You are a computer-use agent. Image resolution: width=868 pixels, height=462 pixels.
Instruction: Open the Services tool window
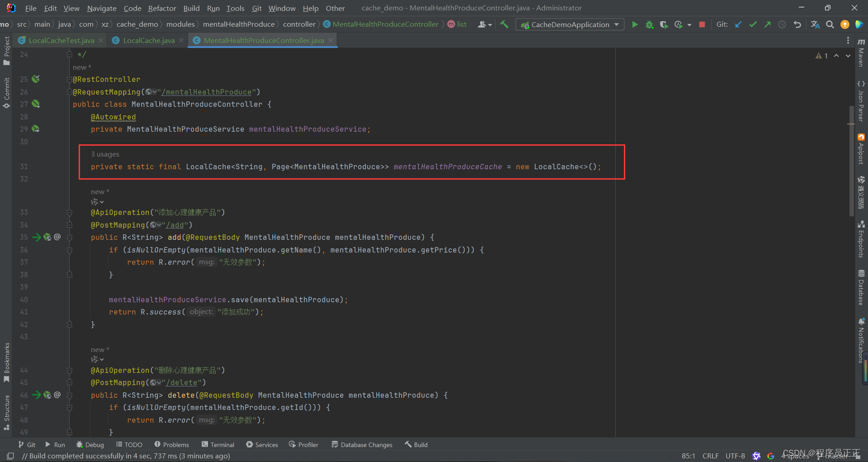tap(262, 445)
